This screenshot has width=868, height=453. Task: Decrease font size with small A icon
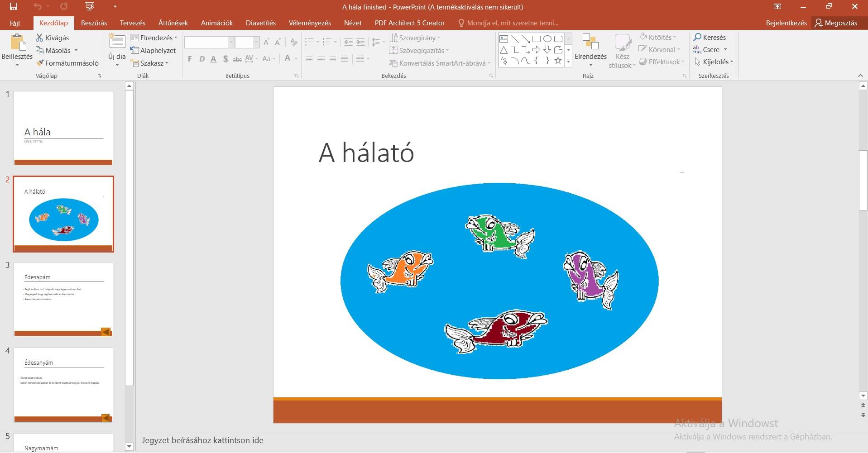278,42
